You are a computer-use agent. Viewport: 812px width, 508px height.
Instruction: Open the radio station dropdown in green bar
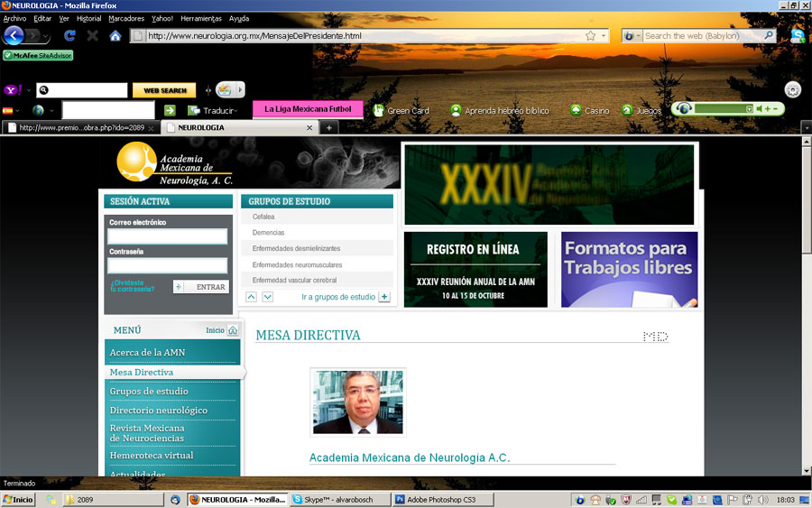tap(749, 109)
